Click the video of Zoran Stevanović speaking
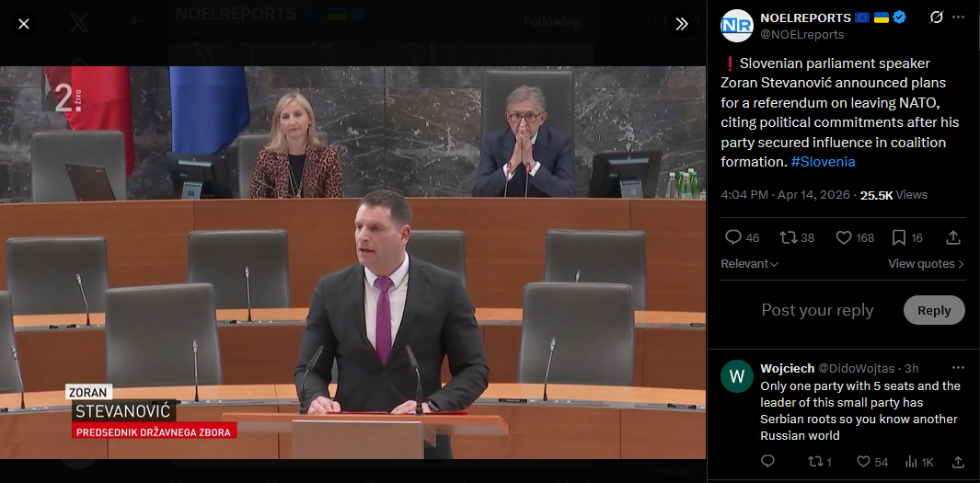This screenshot has height=483, width=980. [x=352, y=262]
